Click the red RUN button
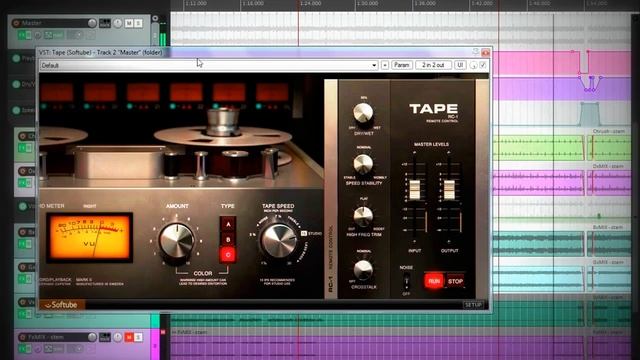640x360 pixels. coord(434,281)
